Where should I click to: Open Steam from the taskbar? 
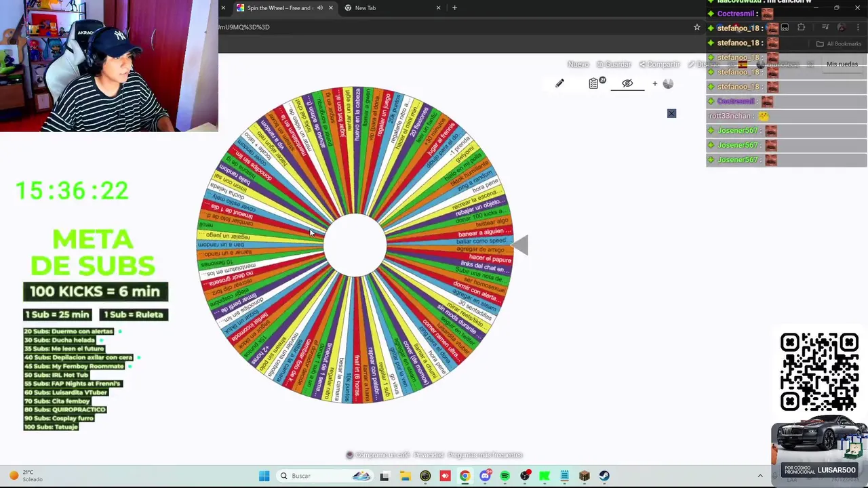[604, 476]
